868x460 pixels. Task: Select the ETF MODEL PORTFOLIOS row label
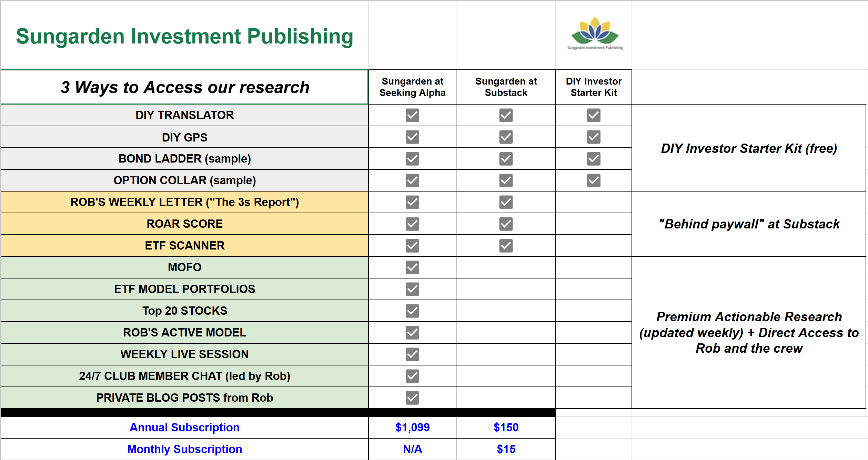coord(184,289)
